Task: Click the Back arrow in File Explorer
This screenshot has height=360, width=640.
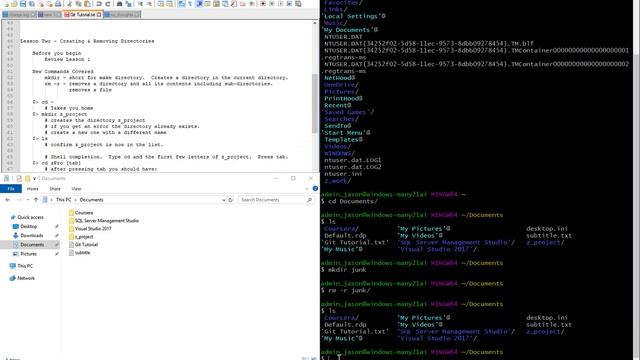Action: coord(8,200)
